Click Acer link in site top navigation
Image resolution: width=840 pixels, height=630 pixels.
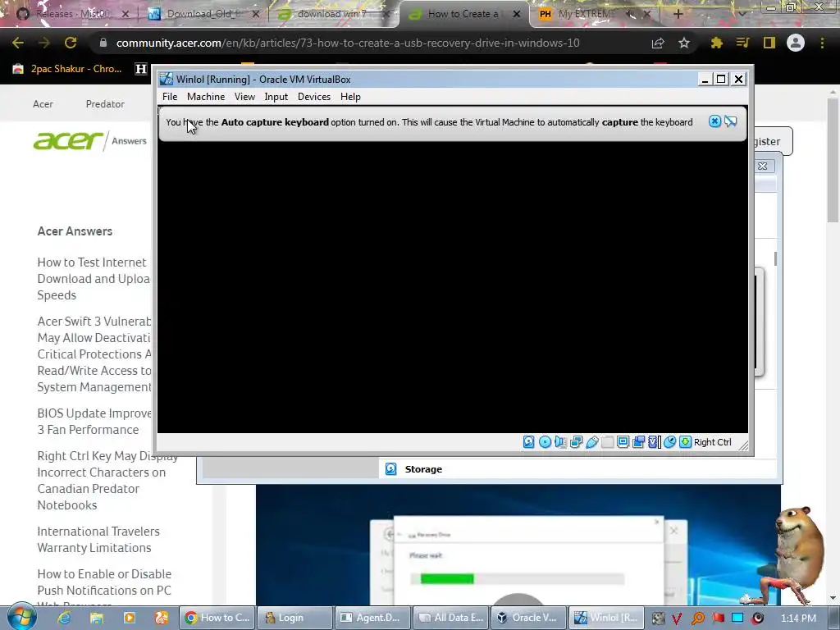tap(43, 104)
